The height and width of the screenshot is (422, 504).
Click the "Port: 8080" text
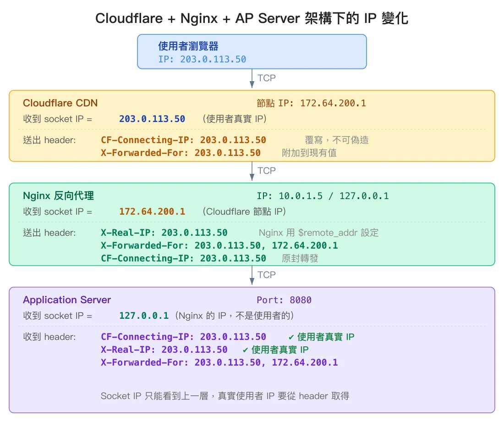pyautogui.click(x=284, y=300)
